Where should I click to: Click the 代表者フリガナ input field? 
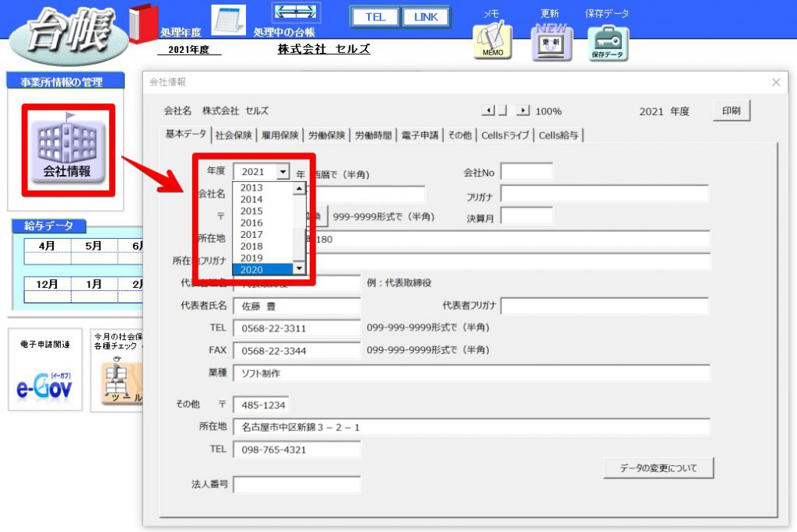[x=604, y=306]
